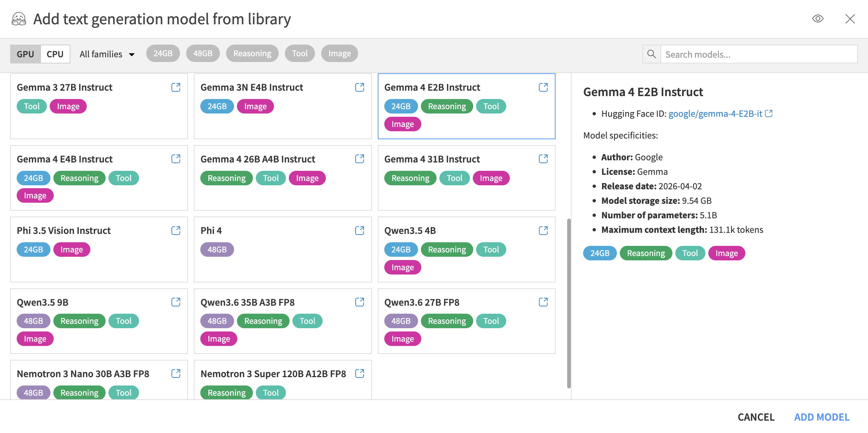Viewport: 868px width, 433px height.
Task: Open external link for Nemotron 3 Nano 30B
Action: (176, 374)
